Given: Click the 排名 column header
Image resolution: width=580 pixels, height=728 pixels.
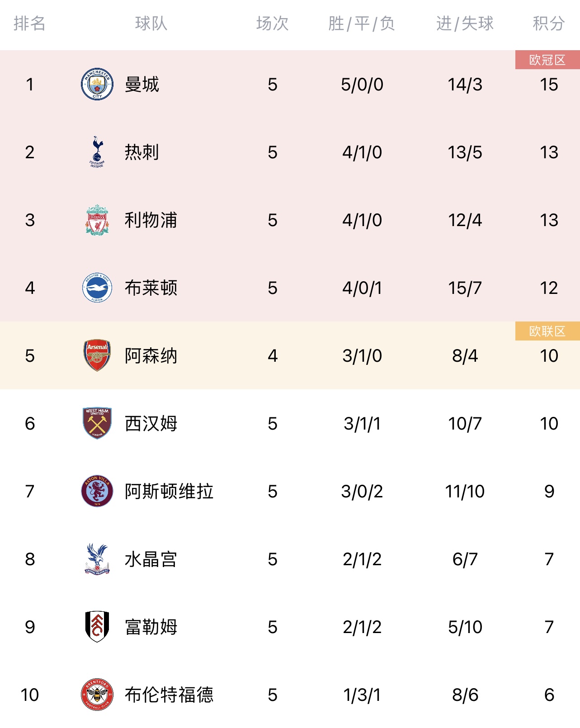Looking at the screenshot, I should point(29,24).
